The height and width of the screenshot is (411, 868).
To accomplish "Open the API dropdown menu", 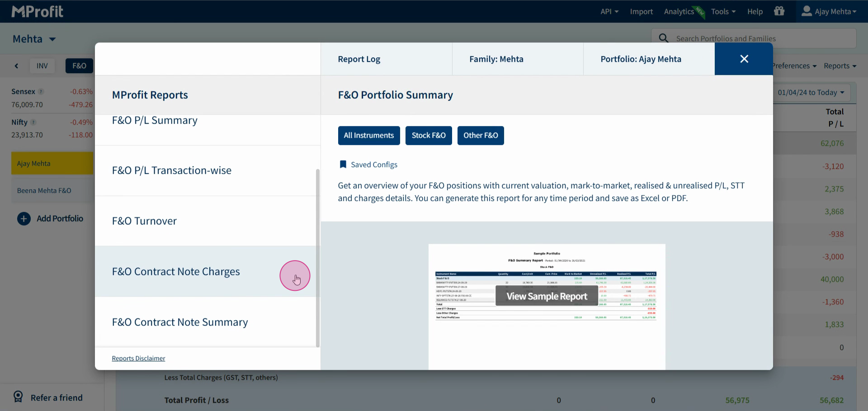I will (x=609, y=12).
